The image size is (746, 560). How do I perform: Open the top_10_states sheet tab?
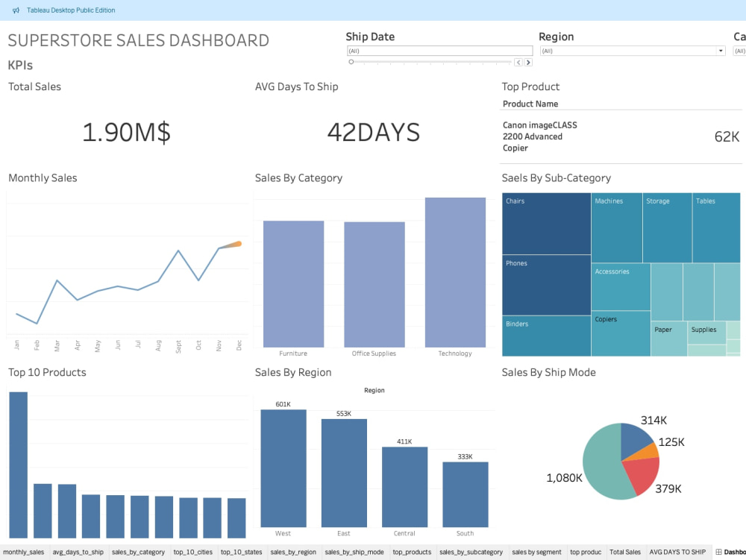241,552
